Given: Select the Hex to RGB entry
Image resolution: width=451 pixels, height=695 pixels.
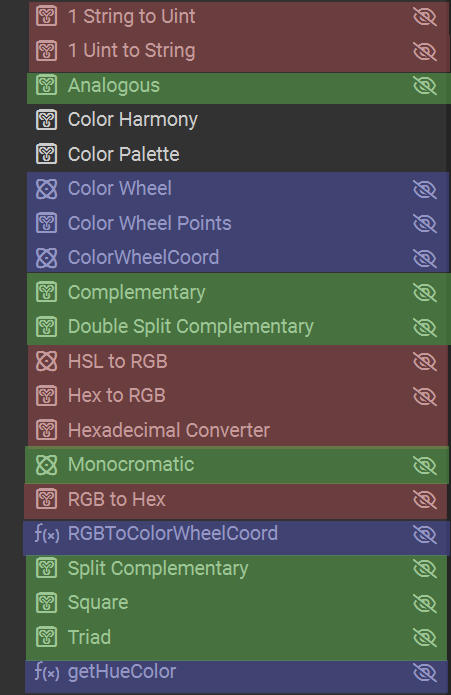Looking at the screenshot, I should (238, 395).
